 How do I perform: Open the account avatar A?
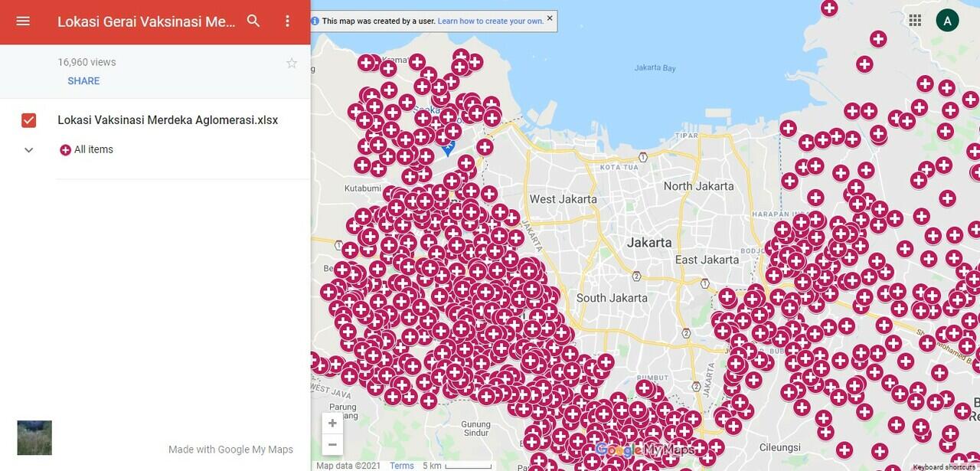coord(947,21)
